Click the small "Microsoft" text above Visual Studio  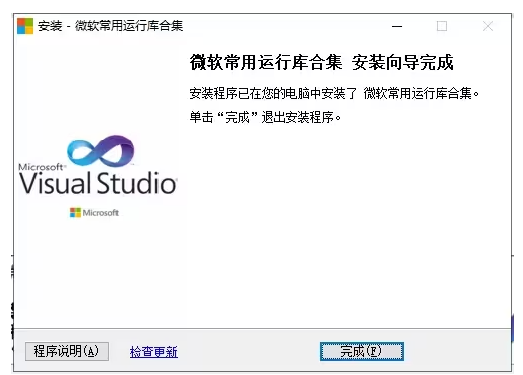click(42, 166)
